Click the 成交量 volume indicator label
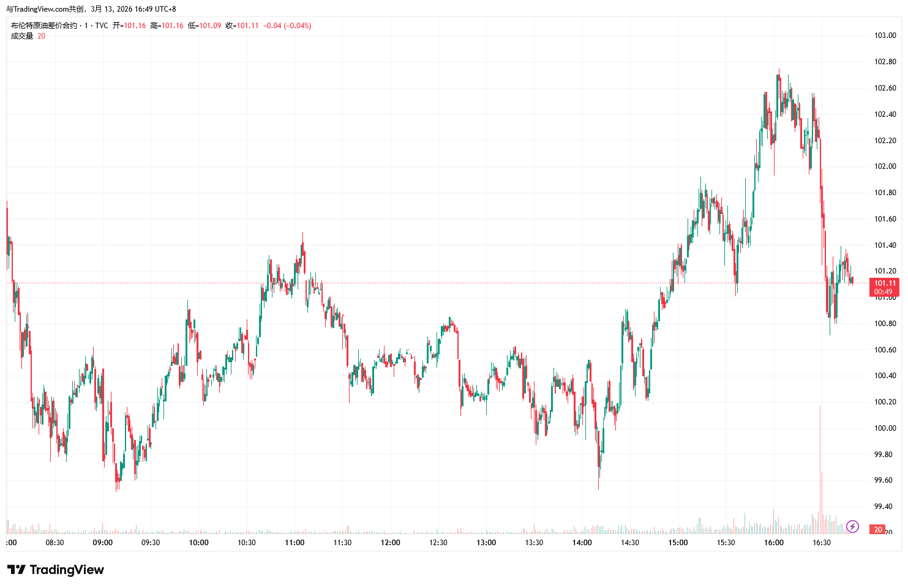 coord(22,36)
